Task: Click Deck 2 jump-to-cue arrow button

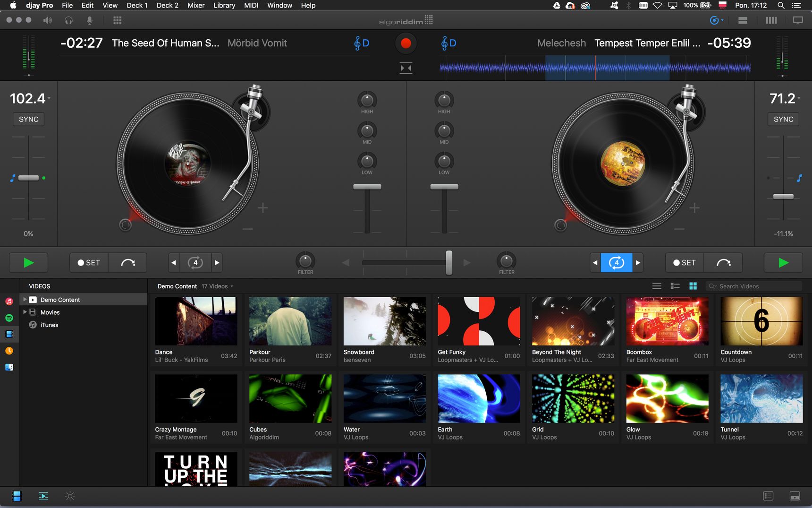Action: [723, 262]
